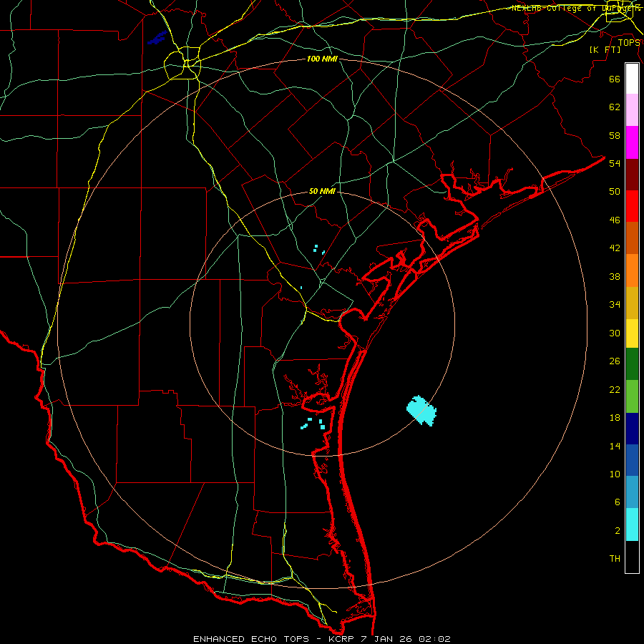Click the "TH" legend label

coord(615,559)
